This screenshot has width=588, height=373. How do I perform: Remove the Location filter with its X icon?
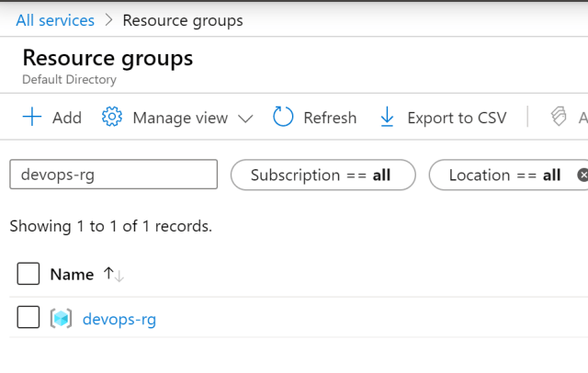(582, 175)
